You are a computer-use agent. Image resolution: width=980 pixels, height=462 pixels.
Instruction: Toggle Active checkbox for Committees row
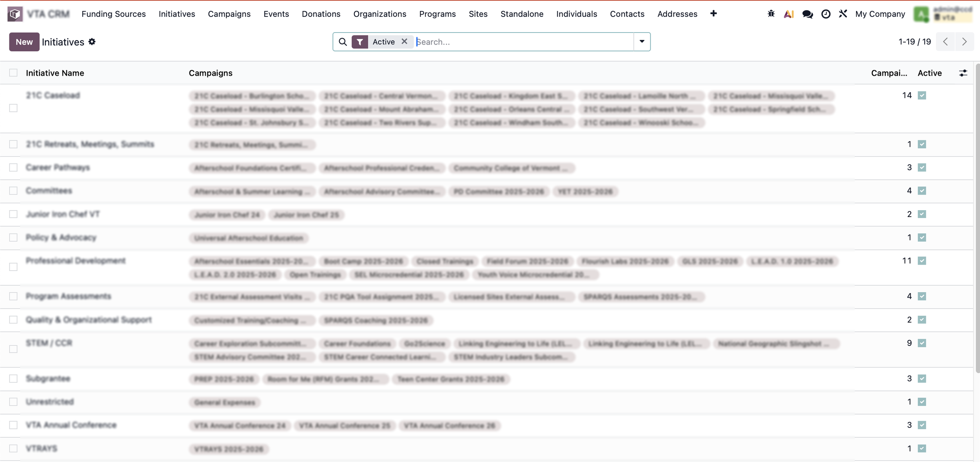(x=922, y=191)
